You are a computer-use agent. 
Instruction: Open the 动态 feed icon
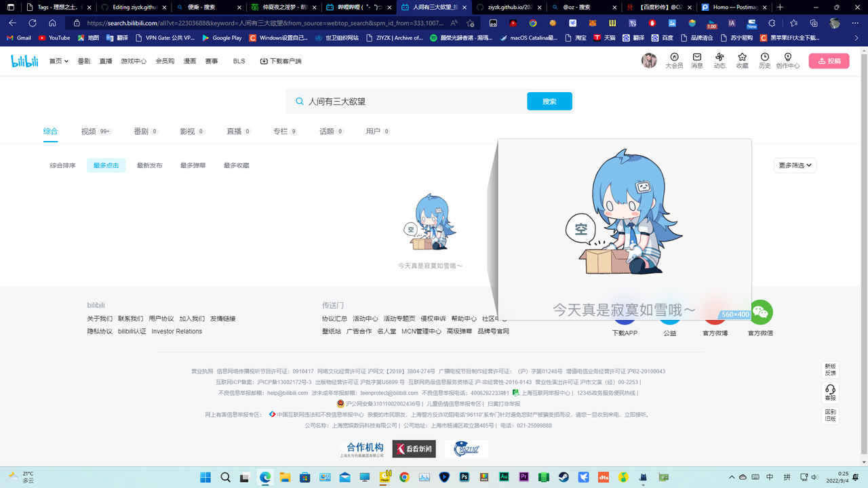coord(719,61)
